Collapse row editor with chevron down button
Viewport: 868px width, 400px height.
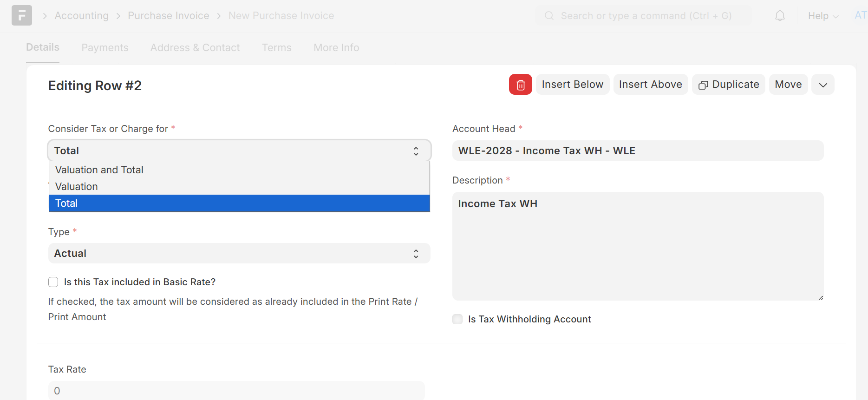tap(822, 85)
